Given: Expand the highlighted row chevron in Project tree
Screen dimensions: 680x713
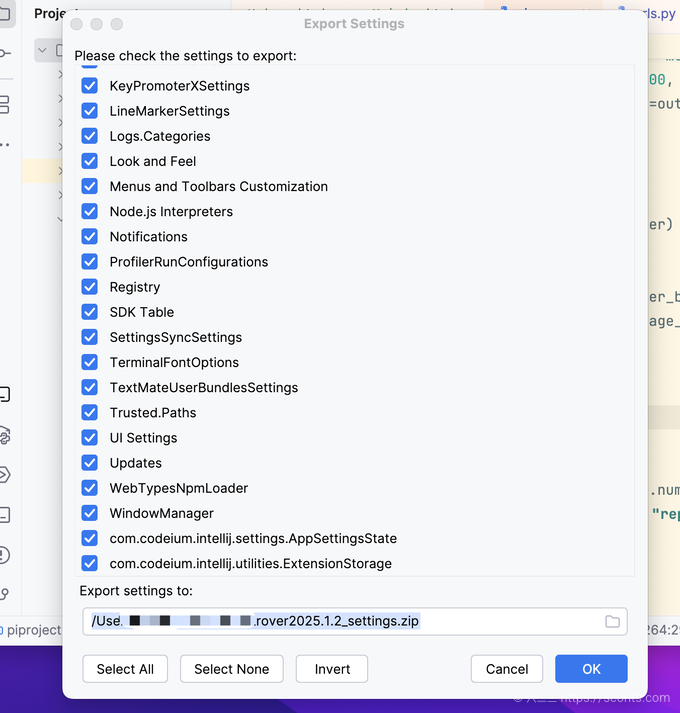Looking at the screenshot, I should pyautogui.click(x=60, y=171).
